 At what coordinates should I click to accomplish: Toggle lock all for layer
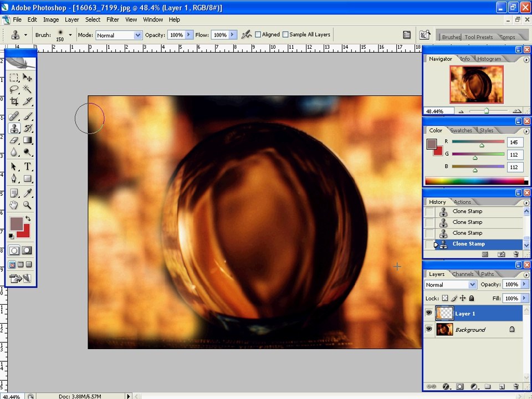[x=471, y=298]
